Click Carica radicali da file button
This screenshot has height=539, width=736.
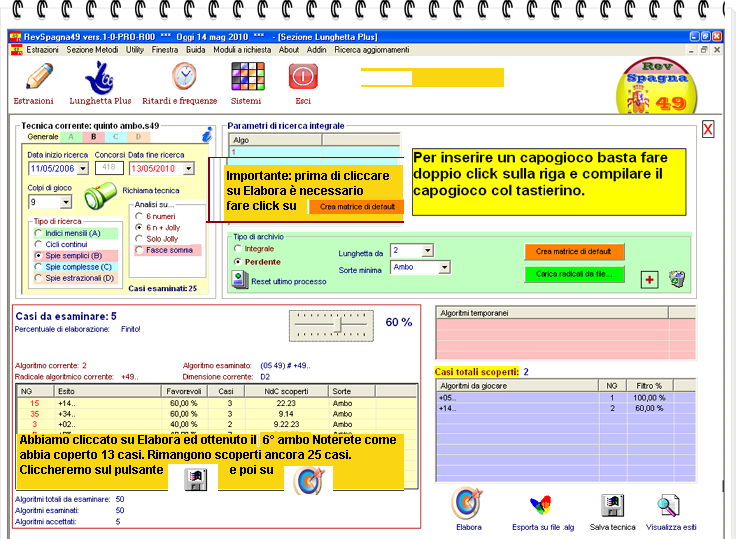(574, 274)
